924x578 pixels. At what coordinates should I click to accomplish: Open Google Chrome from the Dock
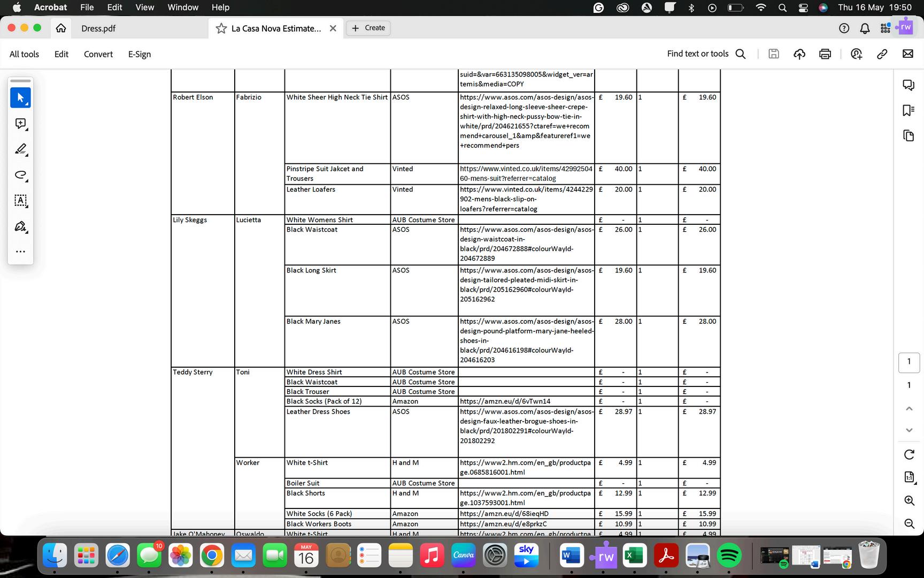click(212, 556)
